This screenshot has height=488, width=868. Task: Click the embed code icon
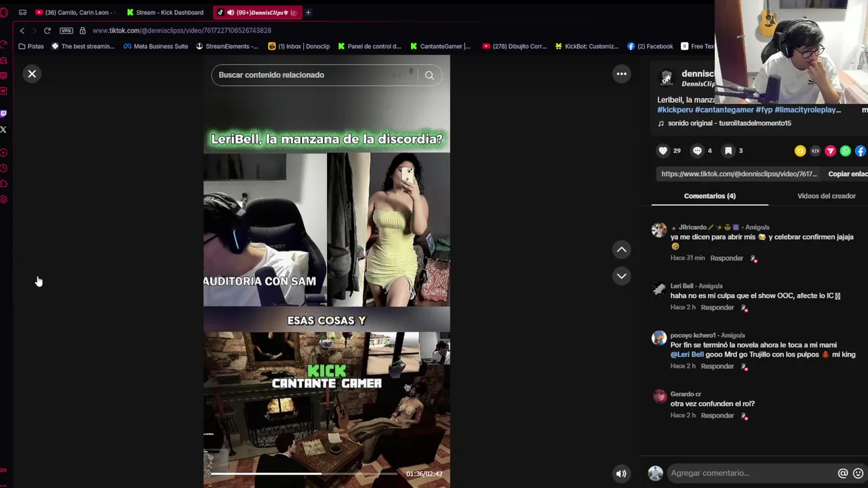click(x=815, y=151)
